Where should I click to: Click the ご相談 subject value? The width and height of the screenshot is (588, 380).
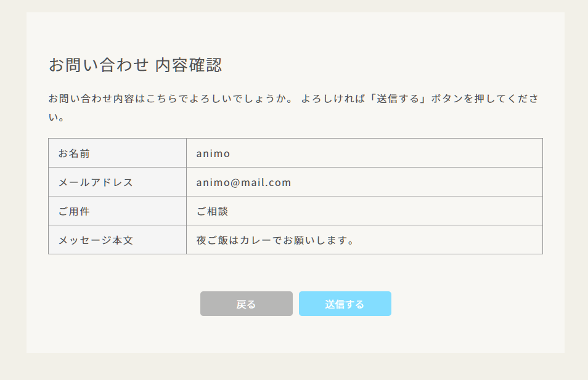coord(212,211)
